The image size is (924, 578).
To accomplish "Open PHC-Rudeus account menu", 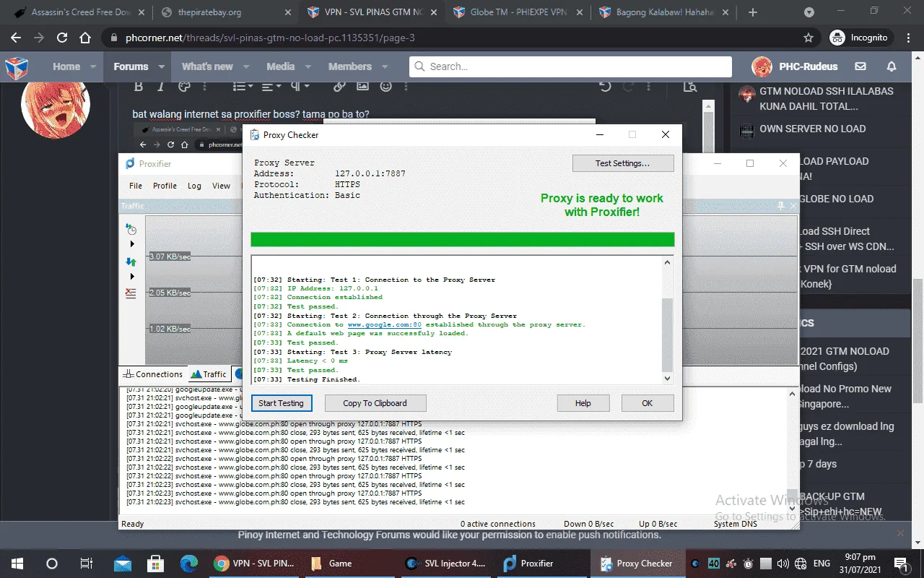I will click(x=795, y=66).
